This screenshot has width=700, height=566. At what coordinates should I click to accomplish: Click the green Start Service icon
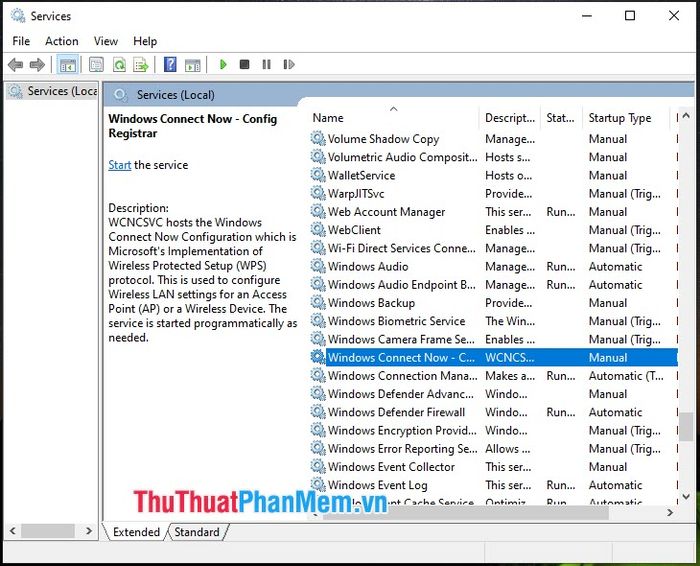pyautogui.click(x=223, y=65)
